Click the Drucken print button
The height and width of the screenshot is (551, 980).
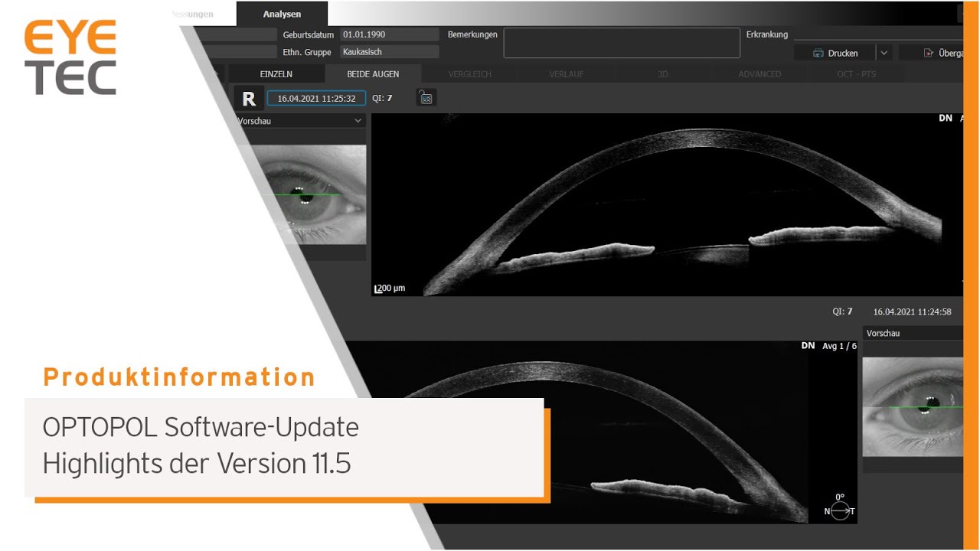coord(835,53)
